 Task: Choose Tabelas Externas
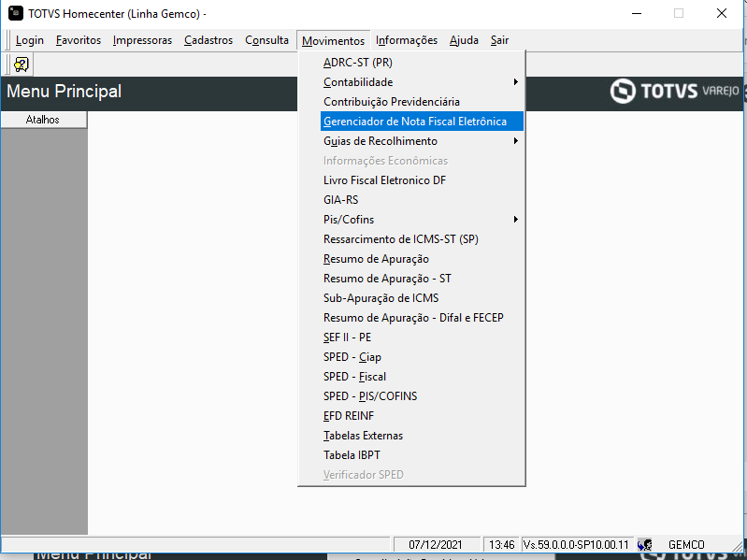pos(411,436)
